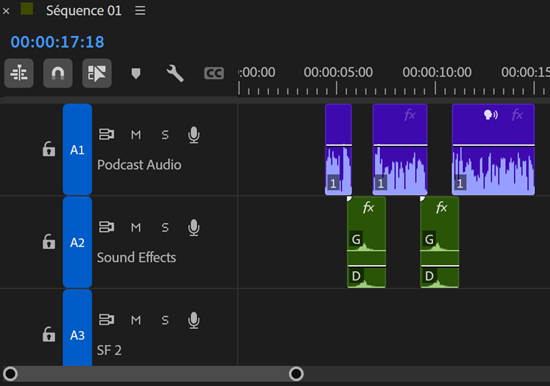Click the SF 2 track name
The image size is (550, 386).
pyautogui.click(x=109, y=350)
